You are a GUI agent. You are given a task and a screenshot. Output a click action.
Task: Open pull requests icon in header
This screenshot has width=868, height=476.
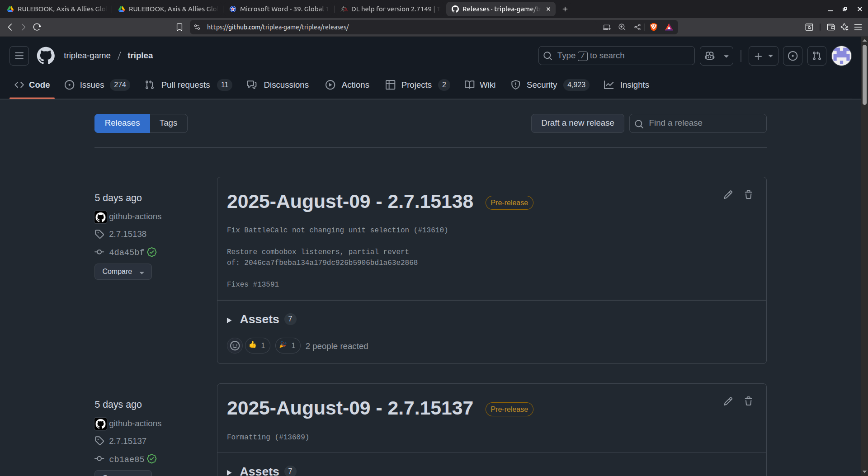pos(816,56)
